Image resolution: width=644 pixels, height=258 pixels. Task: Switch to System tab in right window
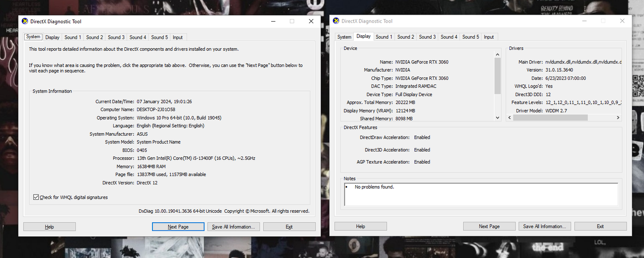(344, 37)
